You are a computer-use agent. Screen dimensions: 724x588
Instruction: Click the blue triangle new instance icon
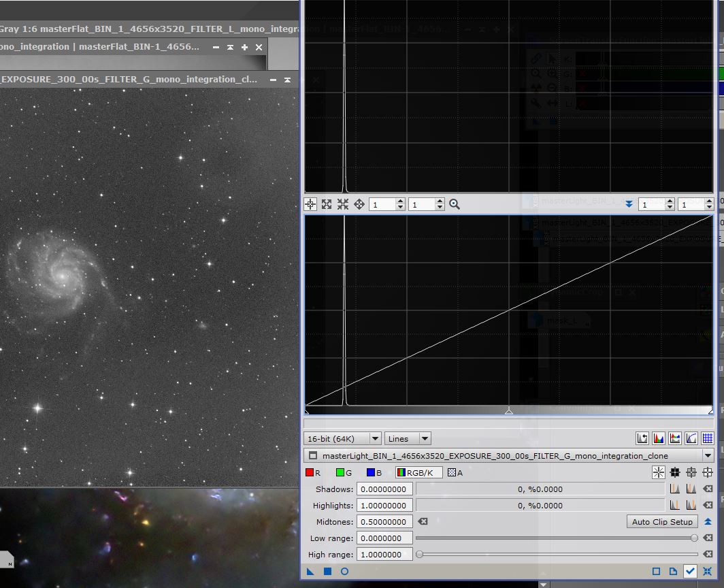point(310,572)
